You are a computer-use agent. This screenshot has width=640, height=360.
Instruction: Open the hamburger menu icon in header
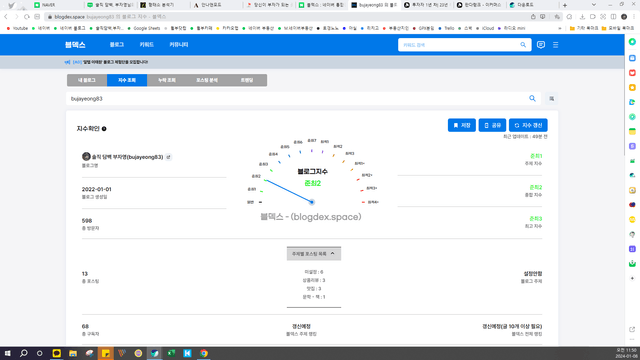click(x=556, y=45)
